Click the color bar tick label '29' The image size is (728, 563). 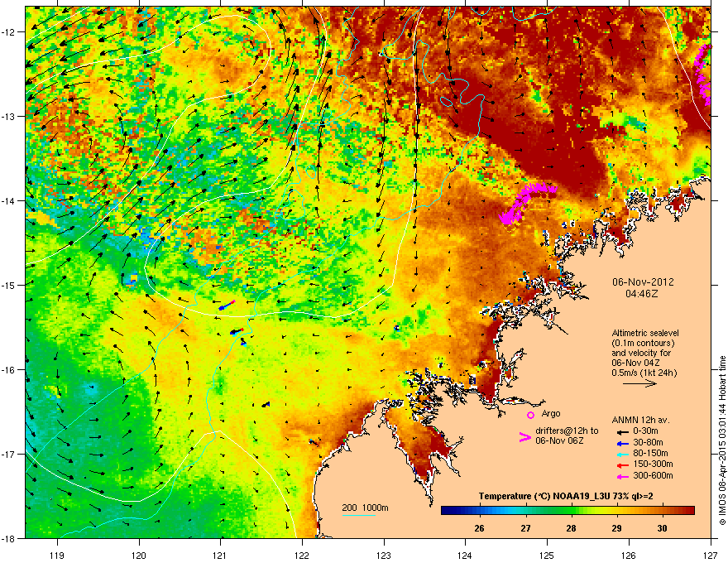(616, 528)
